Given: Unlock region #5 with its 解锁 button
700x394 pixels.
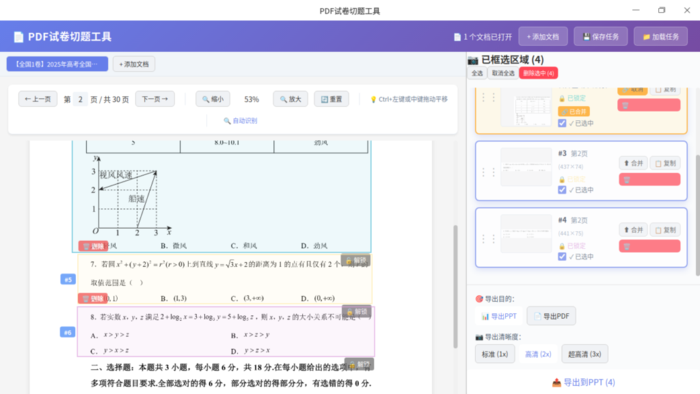Looking at the screenshot, I should [x=355, y=260].
